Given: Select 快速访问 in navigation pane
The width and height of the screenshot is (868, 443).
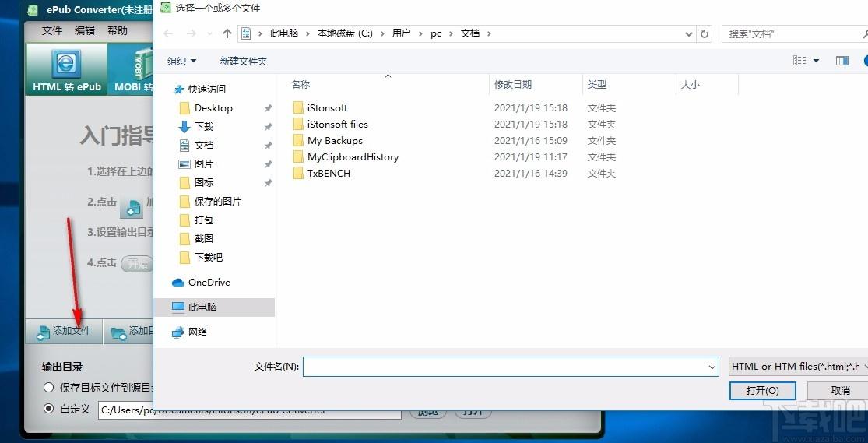Looking at the screenshot, I should tap(206, 90).
